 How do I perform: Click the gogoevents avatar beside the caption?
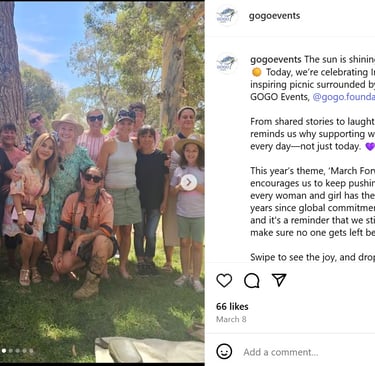[227, 63]
